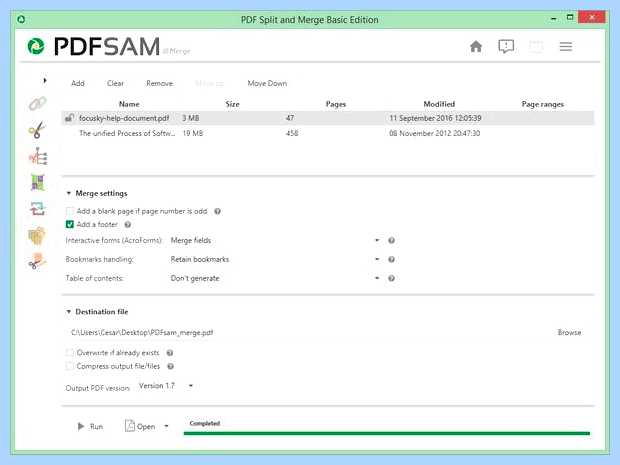Open the Bookmarks handling Retain bookmarks dropdown
The width and height of the screenshot is (620, 465).
[275, 259]
